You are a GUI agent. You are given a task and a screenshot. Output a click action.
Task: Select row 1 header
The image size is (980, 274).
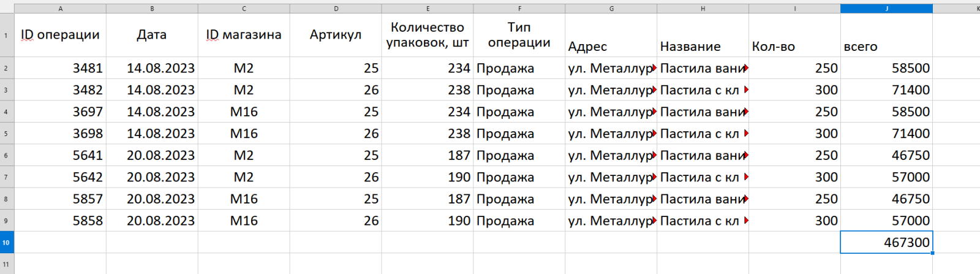click(7, 35)
